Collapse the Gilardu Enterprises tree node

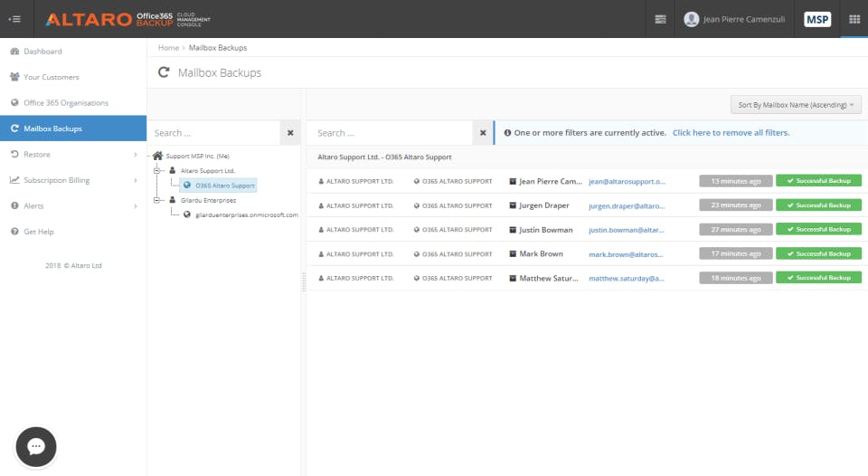(156, 200)
